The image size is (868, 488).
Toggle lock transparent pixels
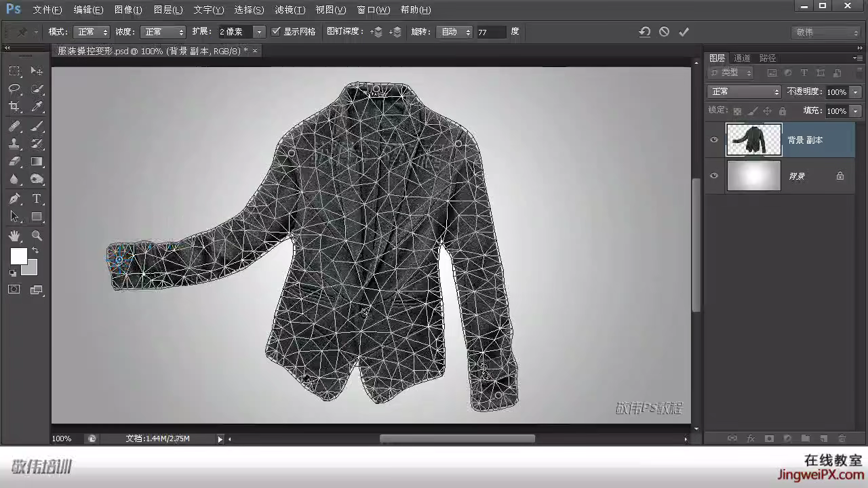coord(737,110)
